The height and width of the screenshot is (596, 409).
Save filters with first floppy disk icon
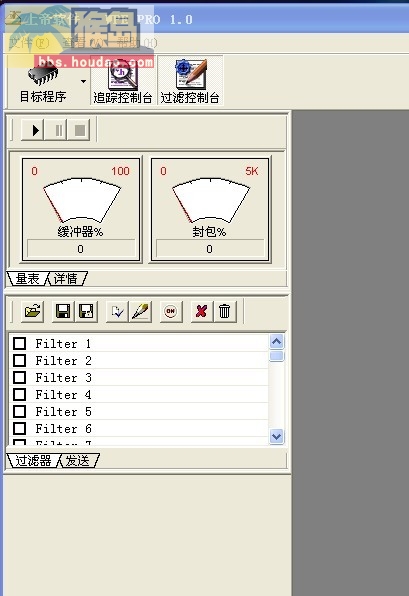click(x=63, y=312)
